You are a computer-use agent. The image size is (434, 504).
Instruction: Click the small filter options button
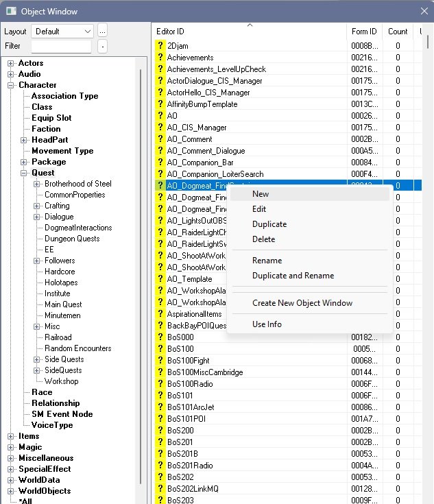(102, 47)
